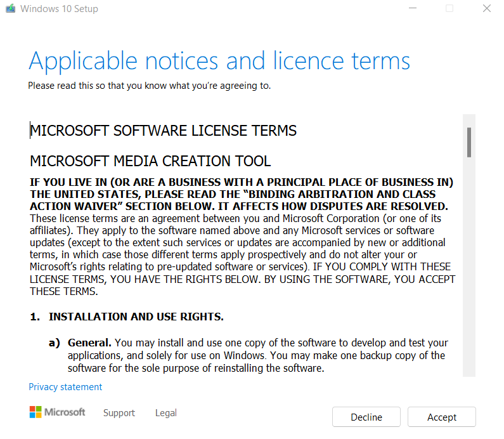Viewport: 504px width, 439px height.
Task: Open the Privacy statement link
Action: coord(65,387)
